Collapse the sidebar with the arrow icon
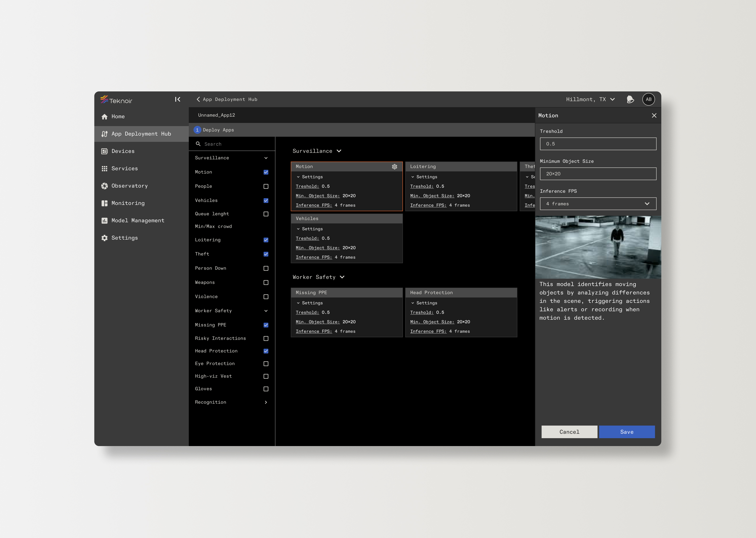Viewport: 756px width, 538px height. [x=178, y=99]
